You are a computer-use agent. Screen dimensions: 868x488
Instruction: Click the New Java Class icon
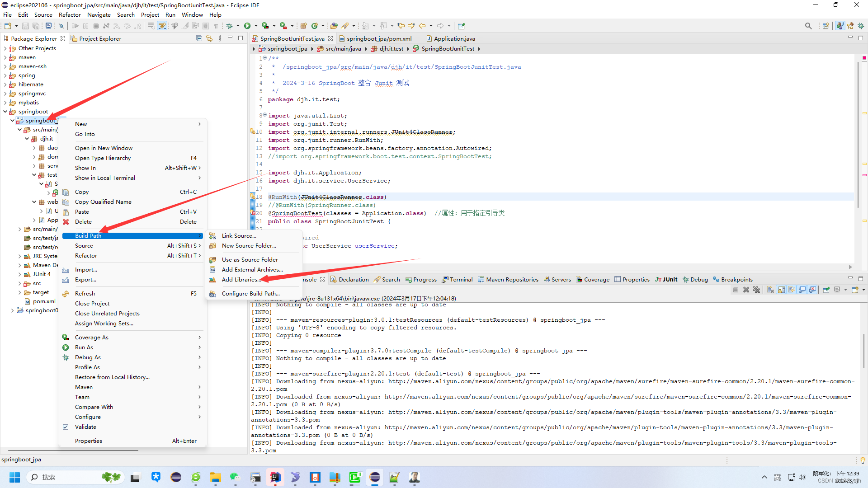[315, 26]
